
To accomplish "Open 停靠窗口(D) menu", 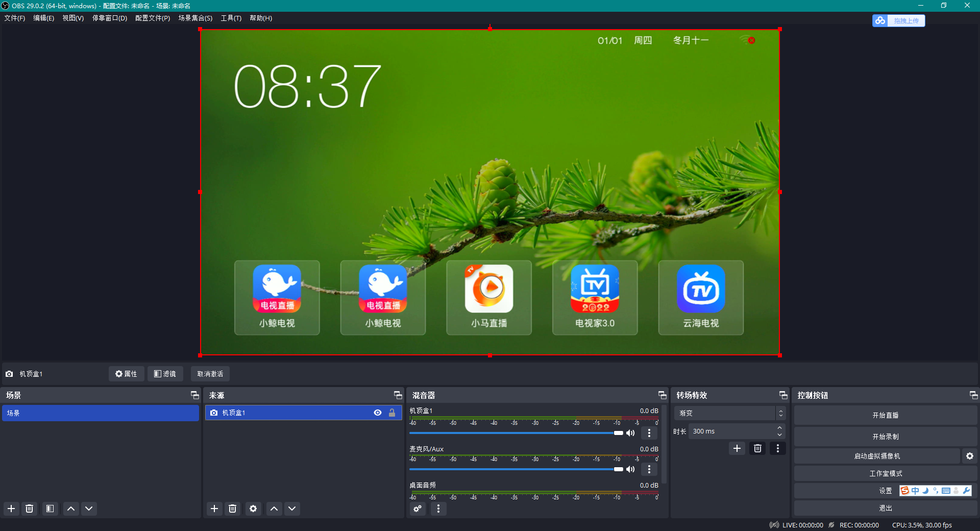I will click(110, 18).
